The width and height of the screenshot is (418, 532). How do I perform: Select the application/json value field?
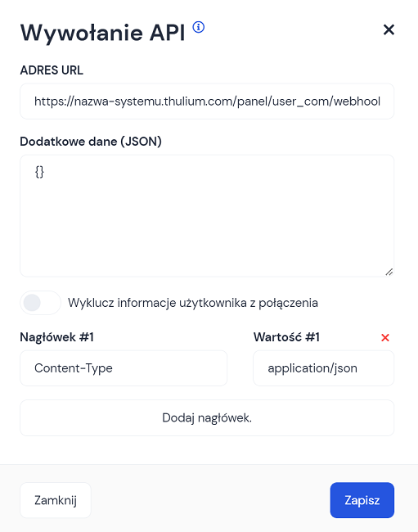coord(323,368)
